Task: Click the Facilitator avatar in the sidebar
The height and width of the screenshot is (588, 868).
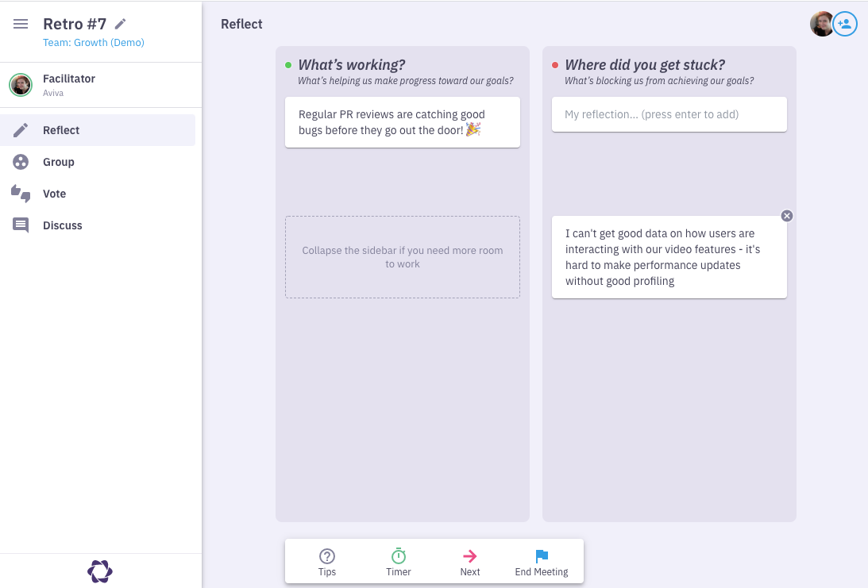Action: pyautogui.click(x=21, y=85)
